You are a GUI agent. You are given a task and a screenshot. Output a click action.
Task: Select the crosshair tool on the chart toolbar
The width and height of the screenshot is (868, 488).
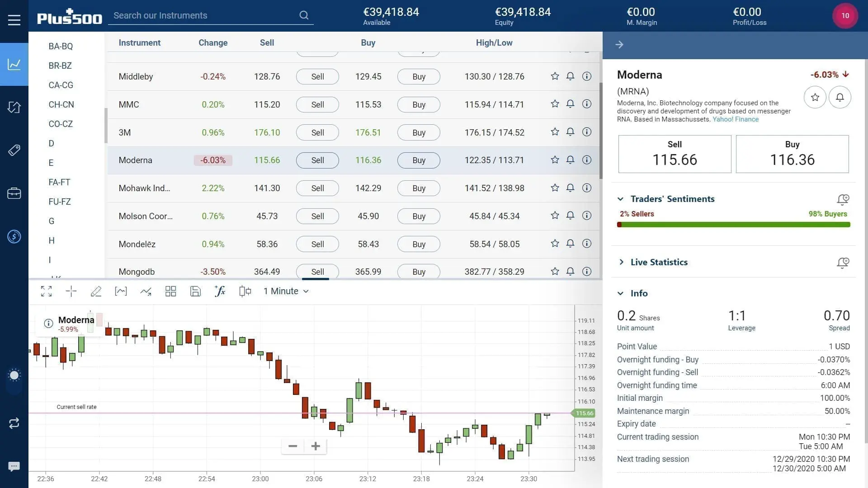(x=71, y=291)
